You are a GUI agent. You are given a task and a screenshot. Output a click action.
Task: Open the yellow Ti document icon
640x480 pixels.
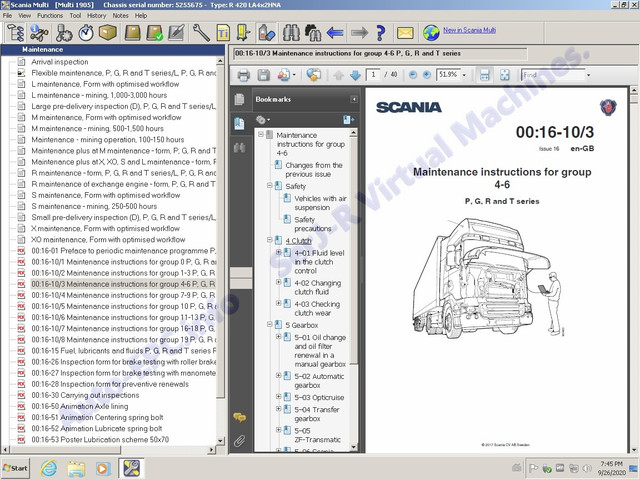(223, 33)
